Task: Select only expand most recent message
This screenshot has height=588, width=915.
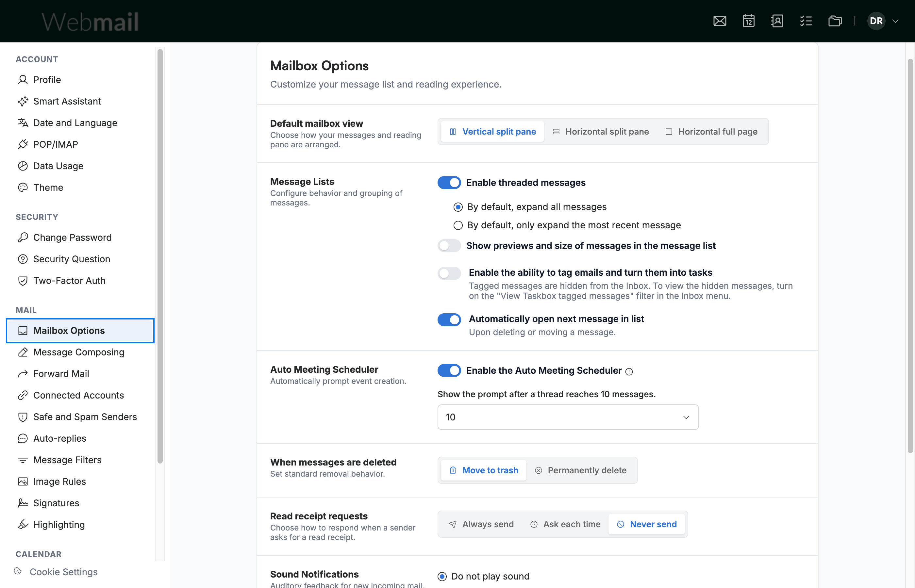Action: (x=458, y=225)
